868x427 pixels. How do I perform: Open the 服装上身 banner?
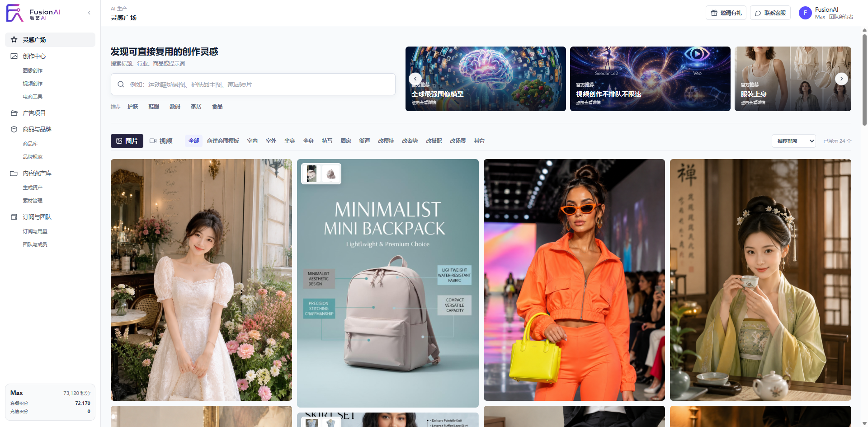click(x=793, y=79)
